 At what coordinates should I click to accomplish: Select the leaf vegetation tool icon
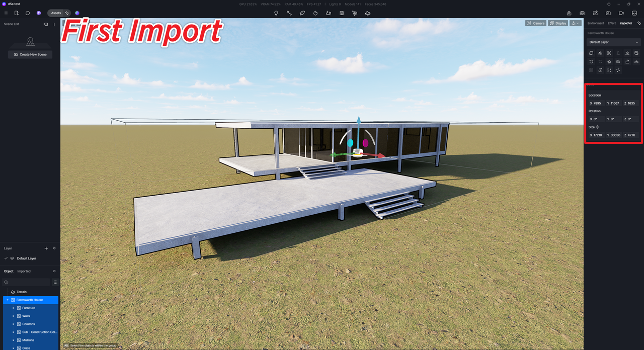302,13
